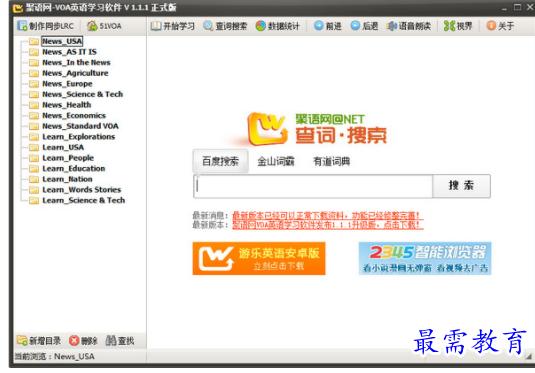Click the Learn_Education folder icon
Image resolution: width=535 pixels, height=373 pixels.
34,169
